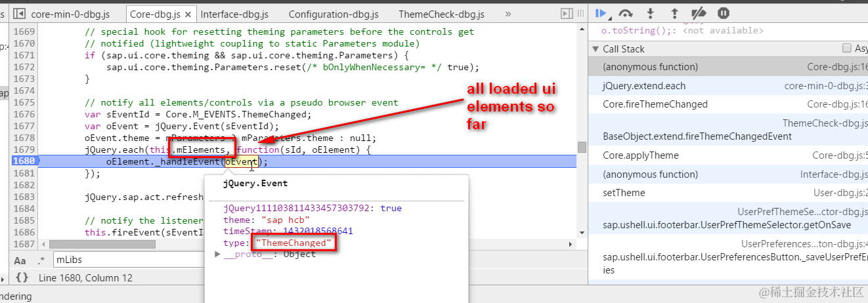Click the jQuery.Event tooltip header

pyautogui.click(x=255, y=184)
